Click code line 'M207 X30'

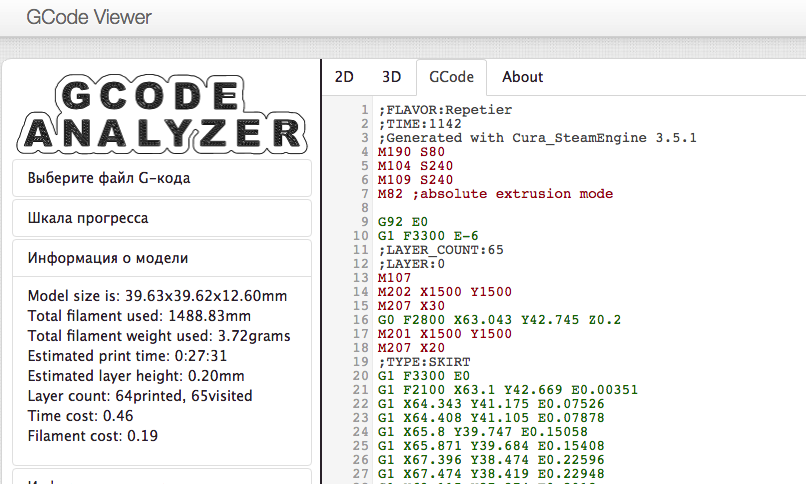coord(411,306)
